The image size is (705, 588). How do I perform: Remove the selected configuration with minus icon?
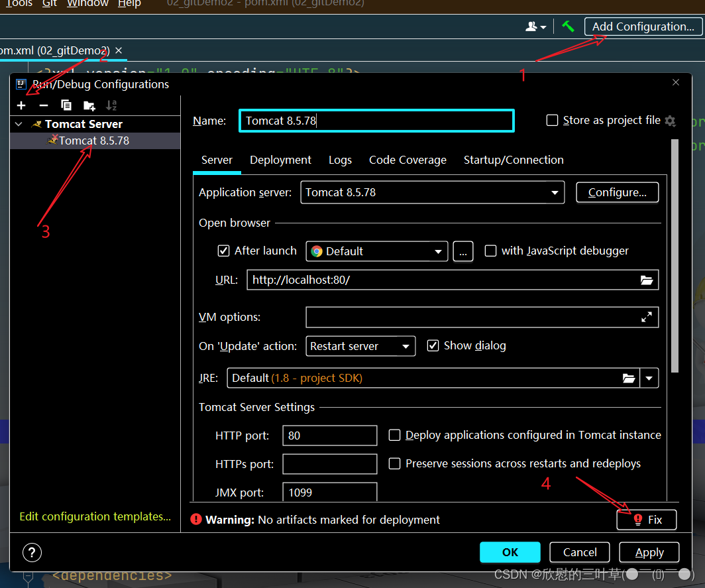tap(44, 105)
